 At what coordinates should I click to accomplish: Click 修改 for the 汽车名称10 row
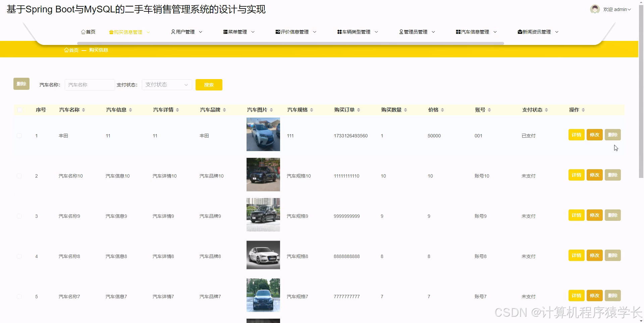[594, 175]
